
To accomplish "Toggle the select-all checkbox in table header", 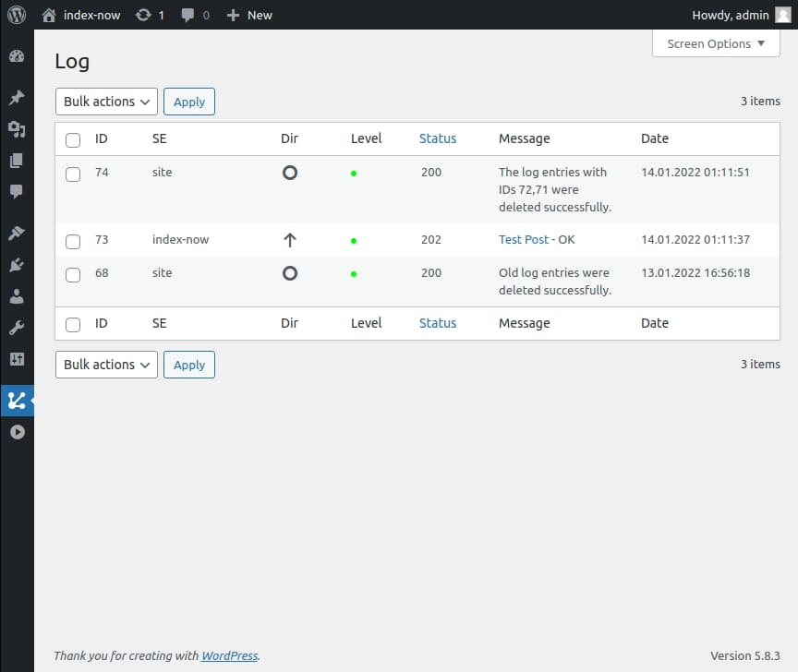I will tap(73, 140).
